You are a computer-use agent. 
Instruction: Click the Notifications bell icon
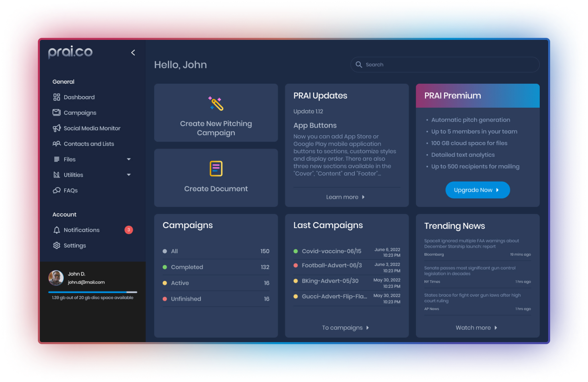pos(57,230)
